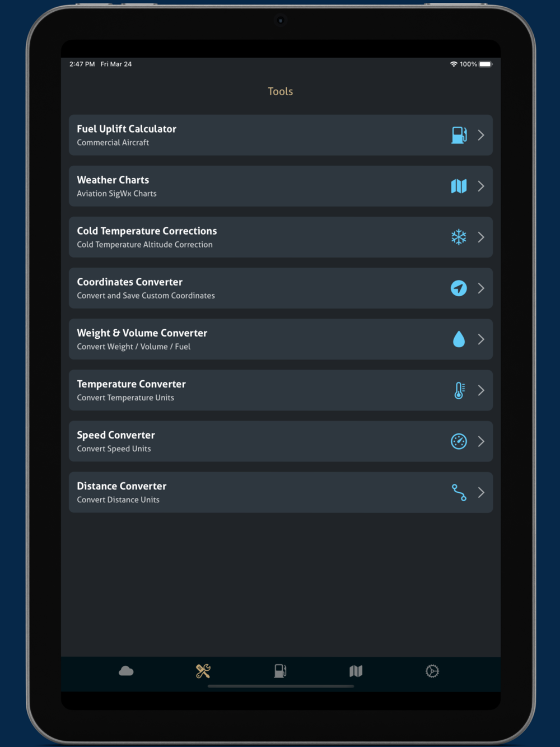Tap the route icon on Distance Converter
This screenshot has width=560, height=747.
tap(459, 492)
